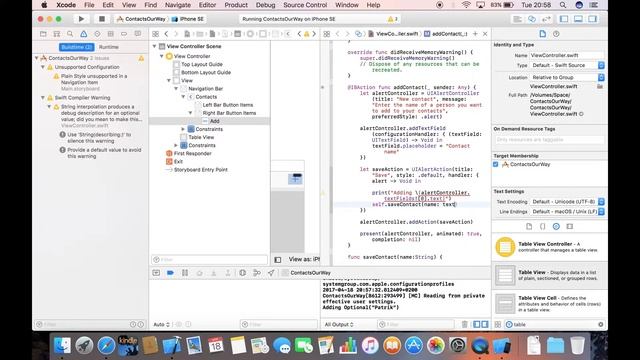640x360 pixels.
Task: Click the iPhone SE destination selector
Action: (x=188, y=19)
